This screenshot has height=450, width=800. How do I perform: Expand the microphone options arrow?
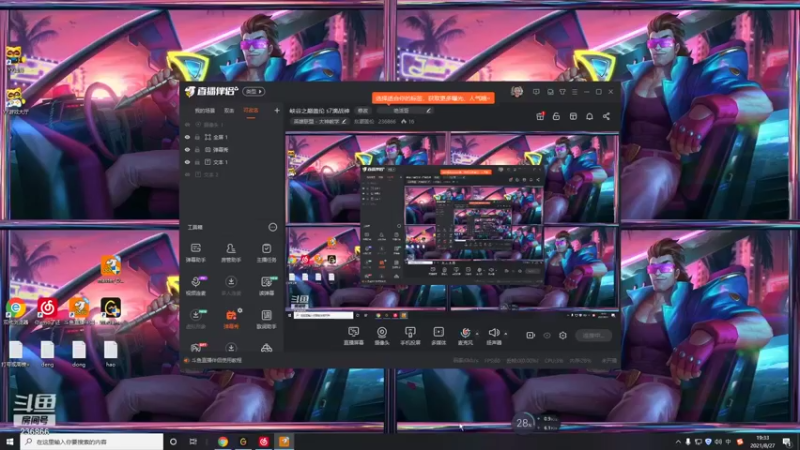(x=477, y=334)
